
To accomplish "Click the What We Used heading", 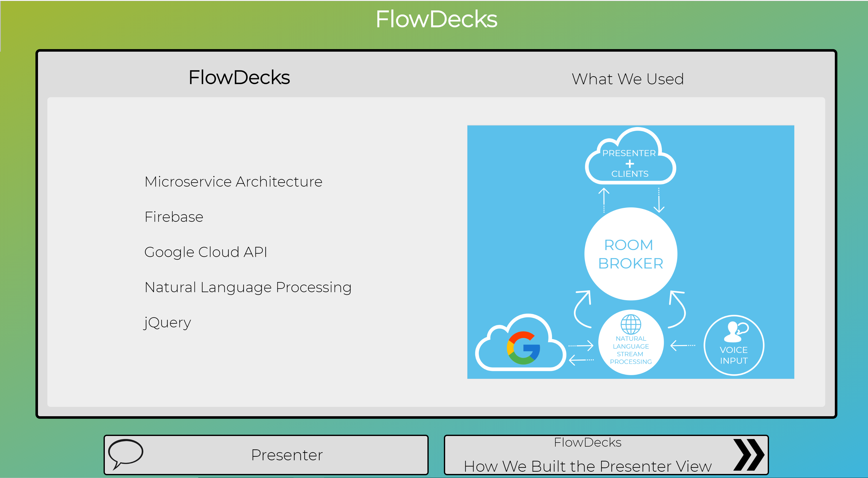I will tap(627, 79).
